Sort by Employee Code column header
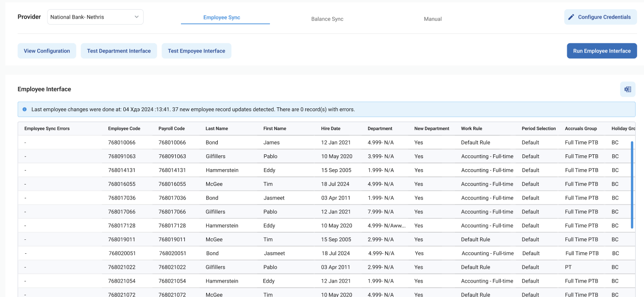 (x=124, y=129)
